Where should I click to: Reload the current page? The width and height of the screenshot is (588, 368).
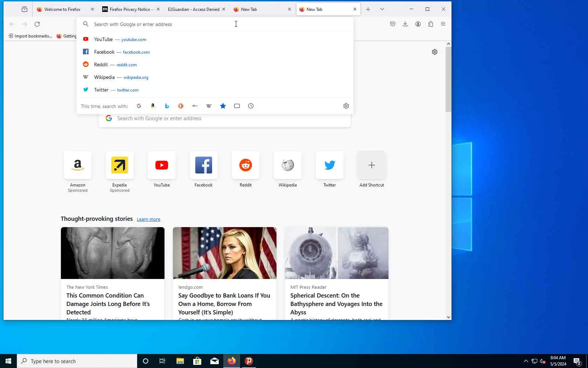click(37, 24)
